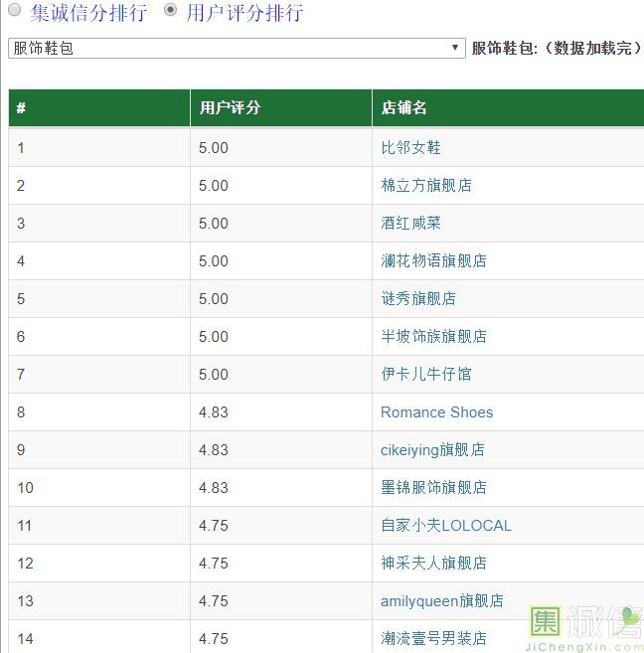Open the 棉立方旗舰店 shop link
The width and height of the screenshot is (644, 653).
pyautogui.click(x=425, y=185)
